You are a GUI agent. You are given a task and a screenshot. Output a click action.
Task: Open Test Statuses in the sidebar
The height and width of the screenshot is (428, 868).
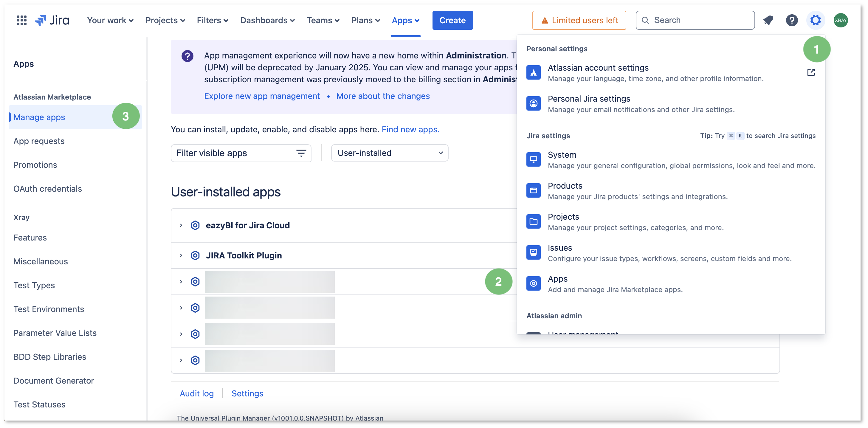pyautogui.click(x=39, y=405)
